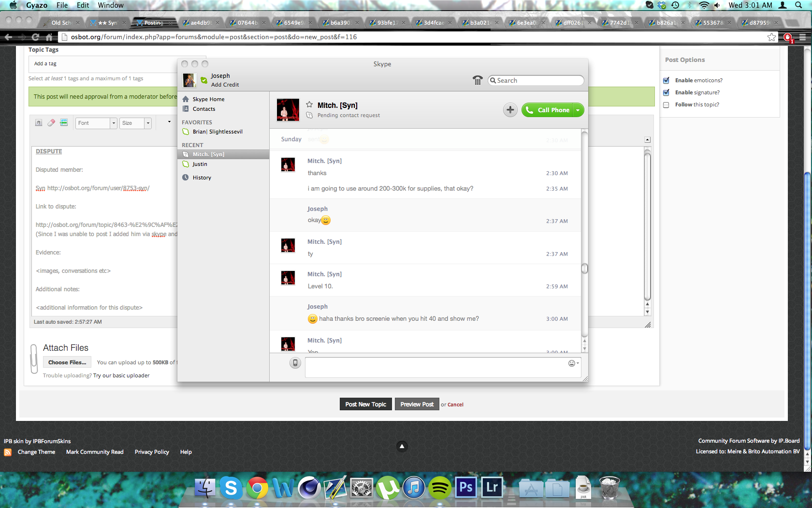Open Spotlight search in the menu bar

[x=798, y=5]
